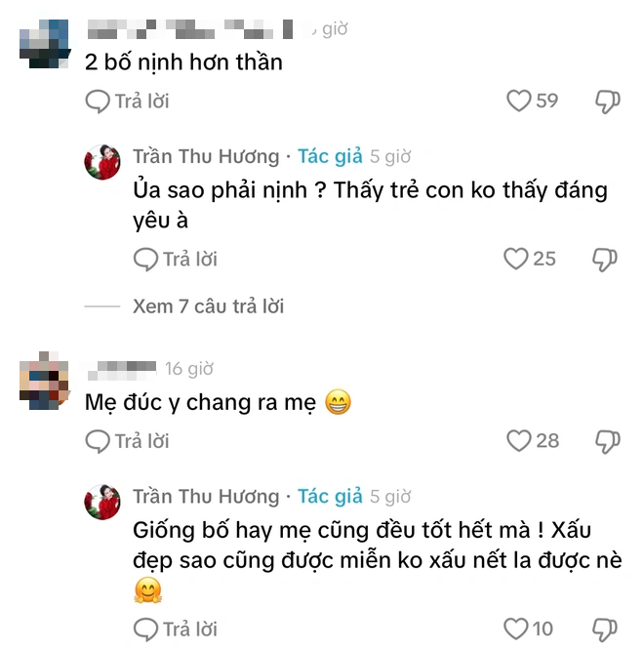This screenshot has width=644, height=651.
Task: Click Trần Thu Hương's avatar on first reply
Action: 102,163
